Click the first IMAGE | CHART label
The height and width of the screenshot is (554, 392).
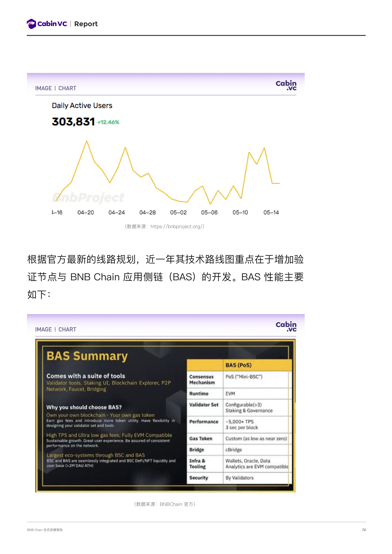(x=56, y=88)
